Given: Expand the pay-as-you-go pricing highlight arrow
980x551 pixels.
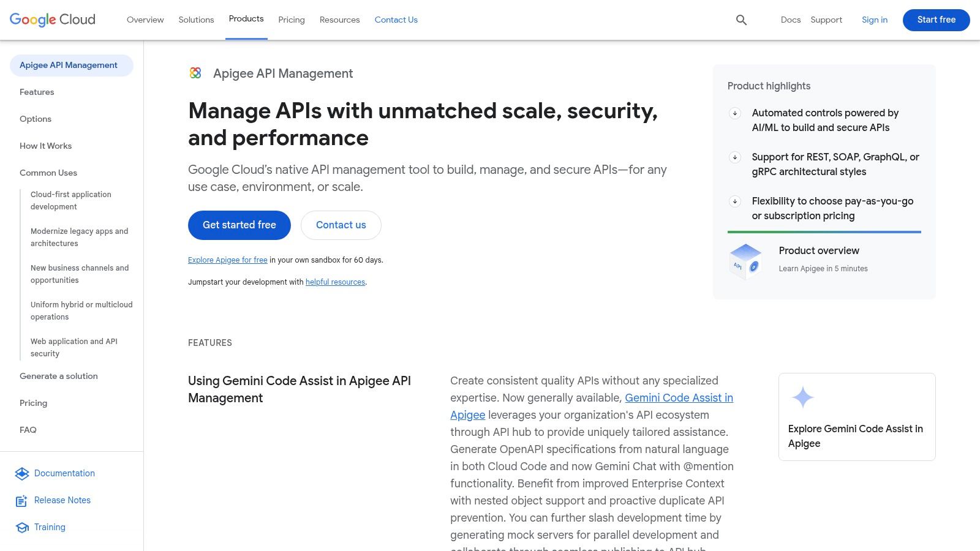Looking at the screenshot, I should [735, 201].
